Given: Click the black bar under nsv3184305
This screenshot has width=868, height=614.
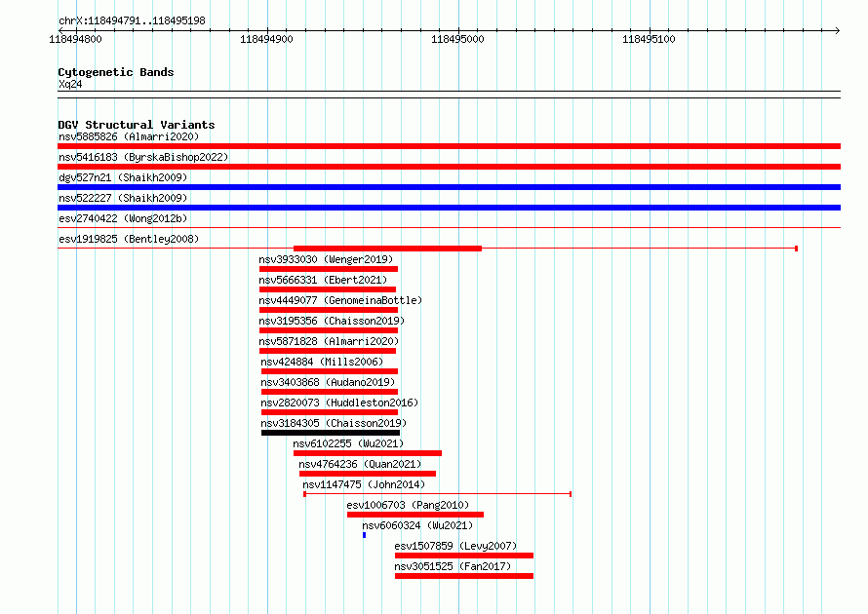Looking at the screenshot, I should tap(331, 433).
